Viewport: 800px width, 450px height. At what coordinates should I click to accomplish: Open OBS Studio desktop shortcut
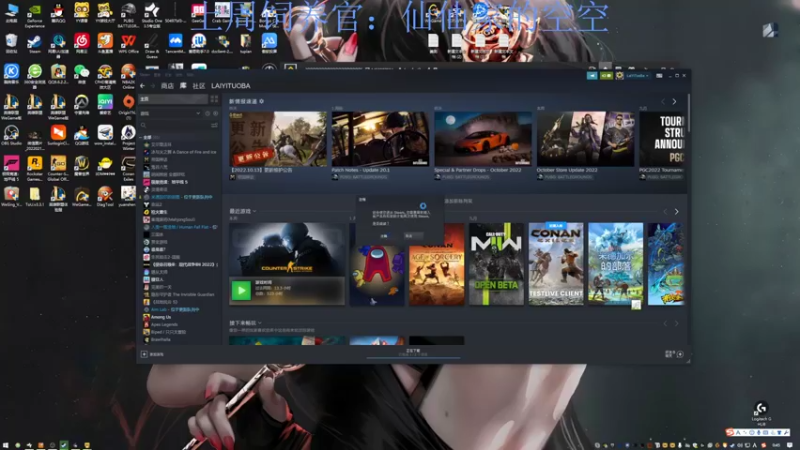point(11,135)
